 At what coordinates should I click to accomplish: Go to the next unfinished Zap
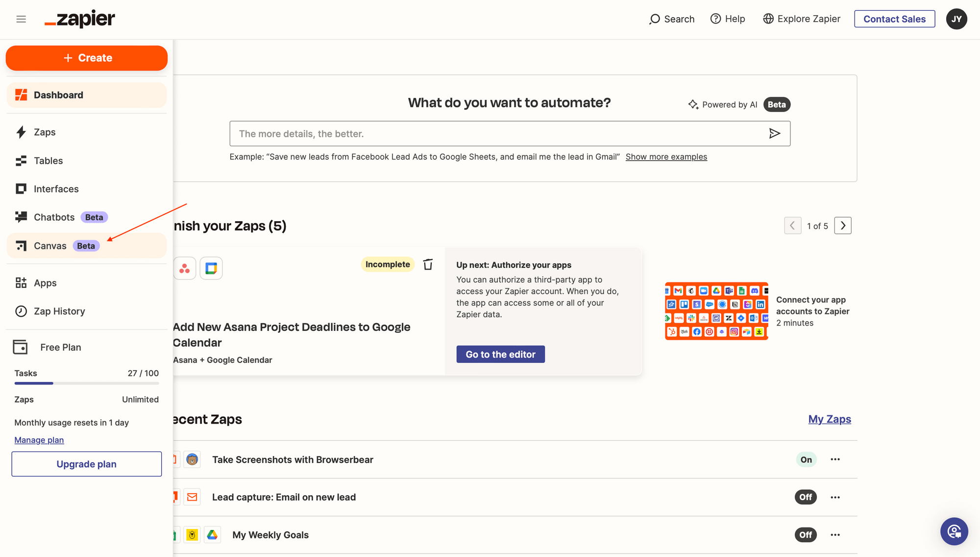point(843,226)
